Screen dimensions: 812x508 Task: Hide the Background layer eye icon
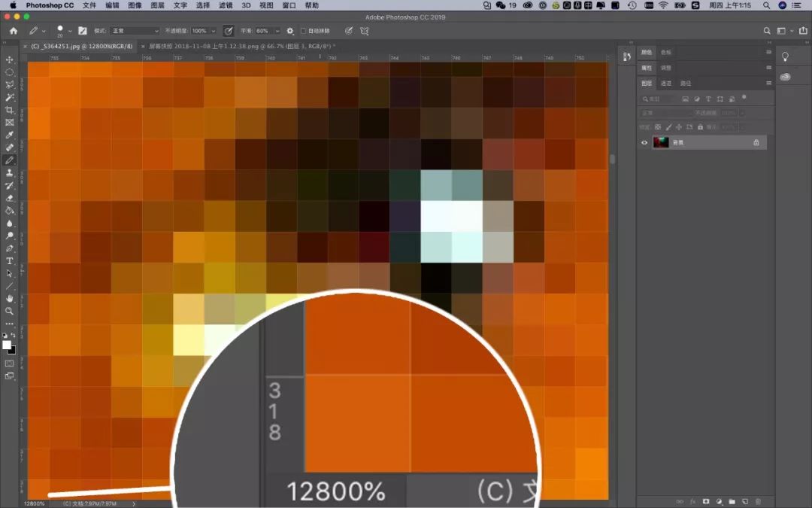[644, 142]
